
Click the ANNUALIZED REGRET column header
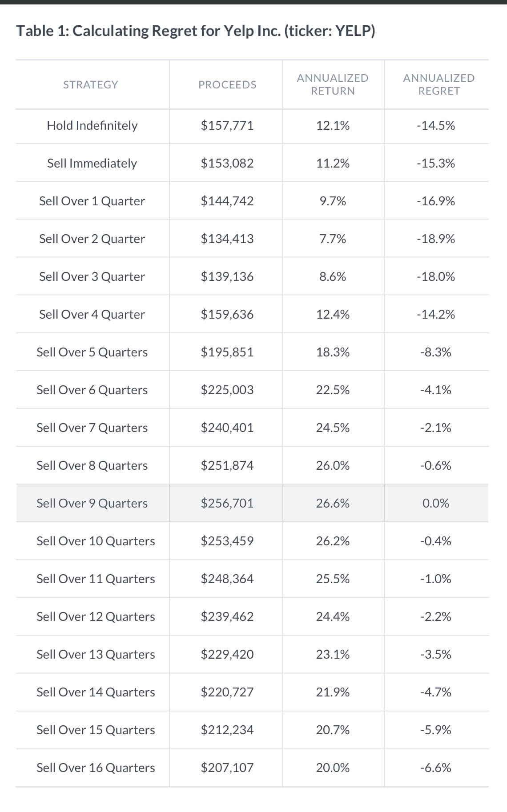(439, 84)
